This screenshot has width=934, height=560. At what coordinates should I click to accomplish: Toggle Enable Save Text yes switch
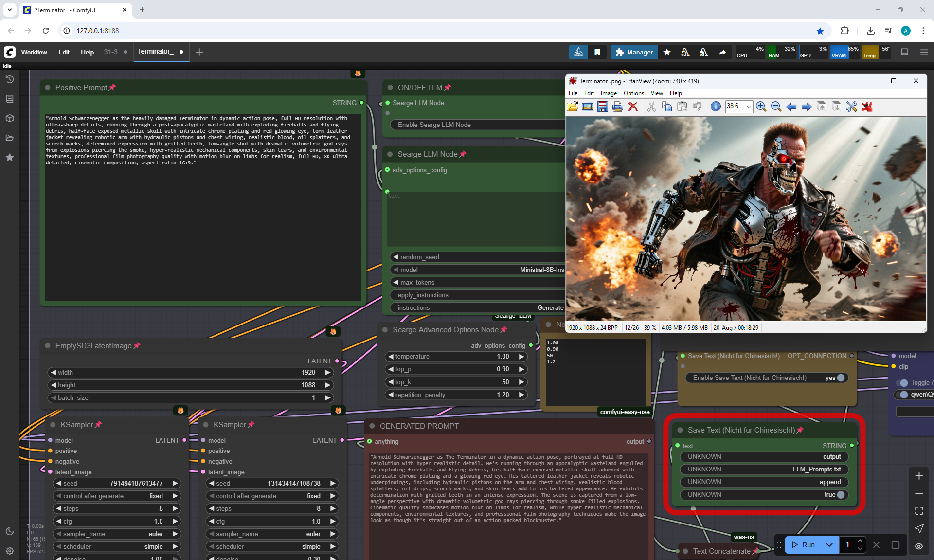tap(841, 378)
